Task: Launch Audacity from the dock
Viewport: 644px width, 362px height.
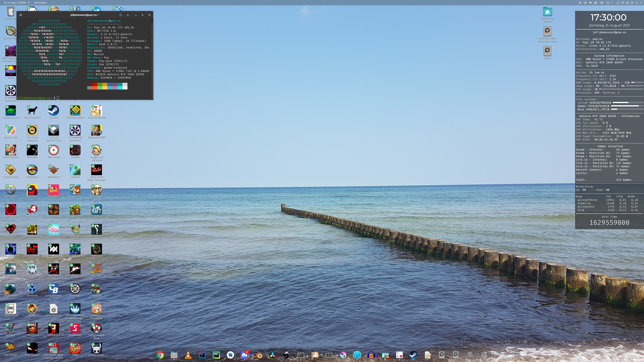Action: [x=371, y=355]
